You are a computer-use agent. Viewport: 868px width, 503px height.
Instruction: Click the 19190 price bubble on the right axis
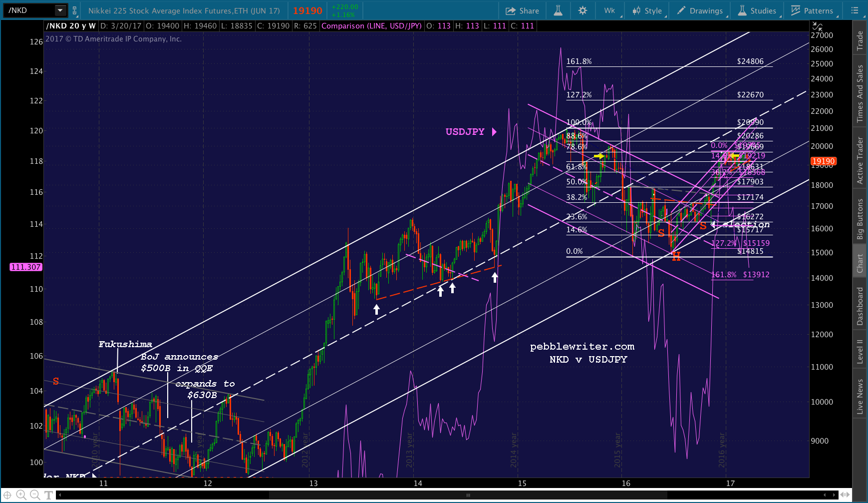tap(823, 161)
